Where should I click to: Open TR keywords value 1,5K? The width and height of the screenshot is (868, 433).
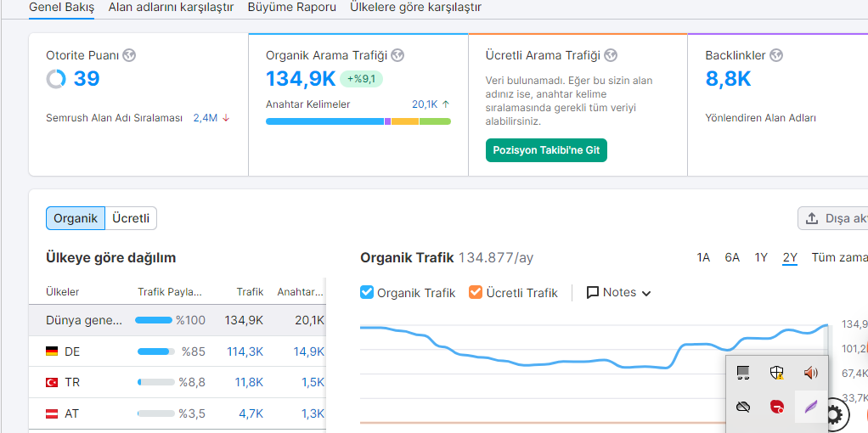[313, 382]
